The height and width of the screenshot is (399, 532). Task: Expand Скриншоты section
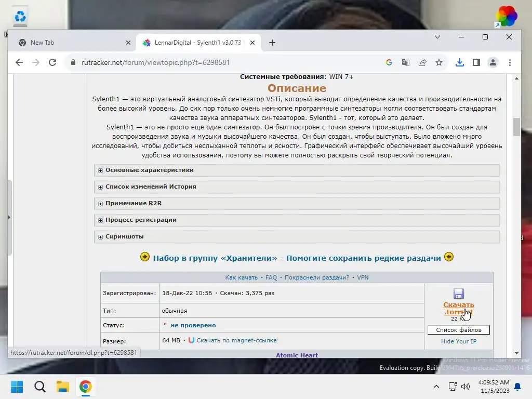pyautogui.click(x=297, y=237)
